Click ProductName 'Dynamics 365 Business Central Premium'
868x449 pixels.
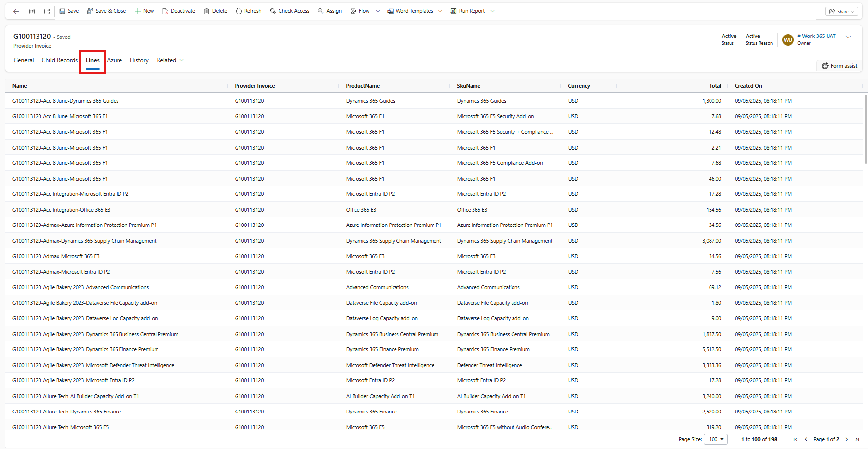pos(392,334)
